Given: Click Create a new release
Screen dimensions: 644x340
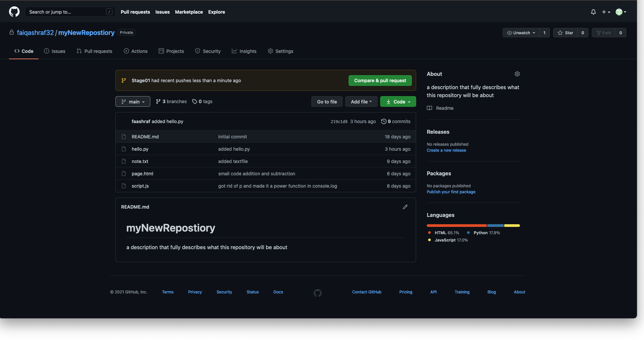Looking at the screenshot, I should (x=446, y=150).
